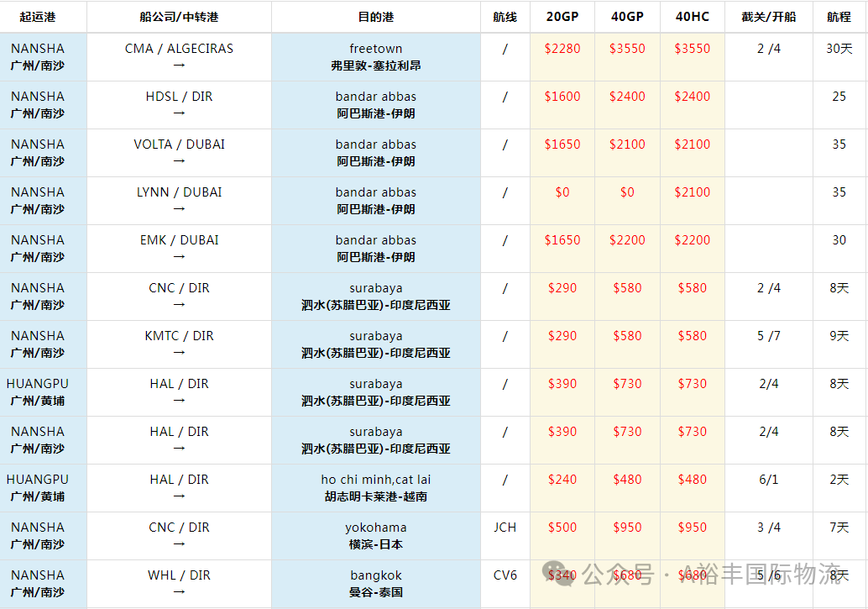Select the bangkok destination cell
This screenshot has height=609, width=868.
[x=376, y=583]
